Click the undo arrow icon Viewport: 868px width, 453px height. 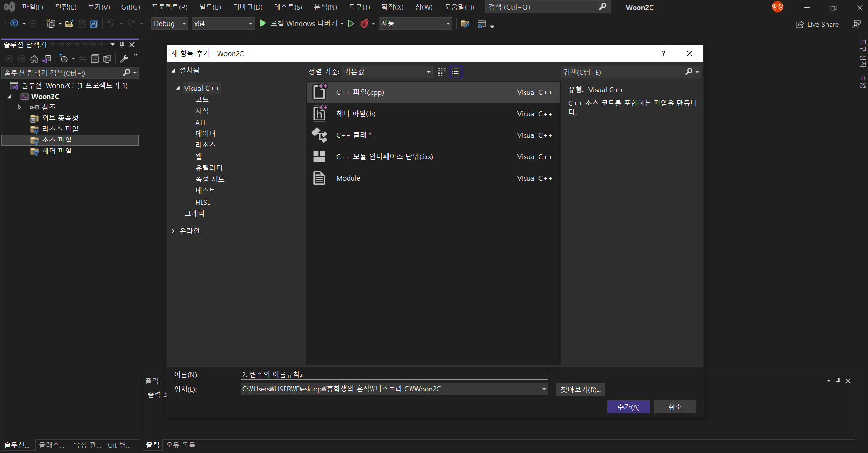[x=111, y=23]
